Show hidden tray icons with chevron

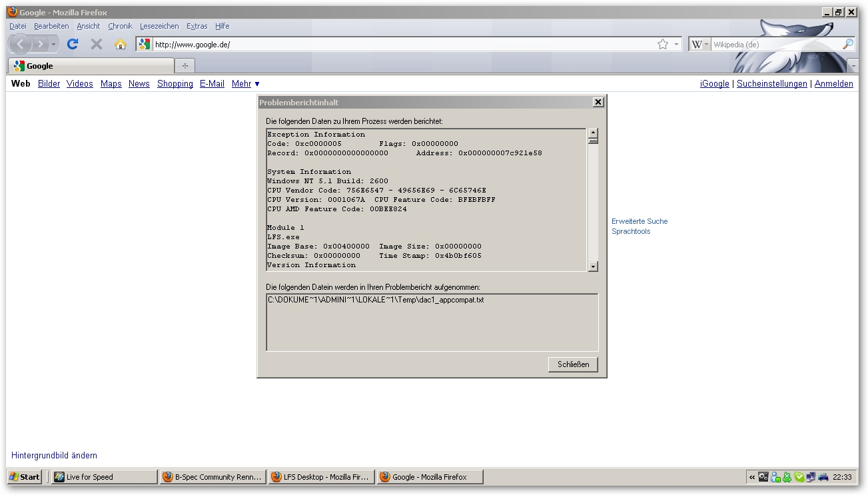tap(752, 477)
